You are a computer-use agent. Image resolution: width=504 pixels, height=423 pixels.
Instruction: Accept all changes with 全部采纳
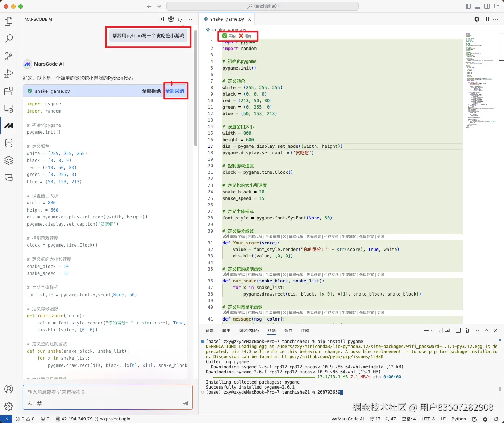click(x=175, y=91)
